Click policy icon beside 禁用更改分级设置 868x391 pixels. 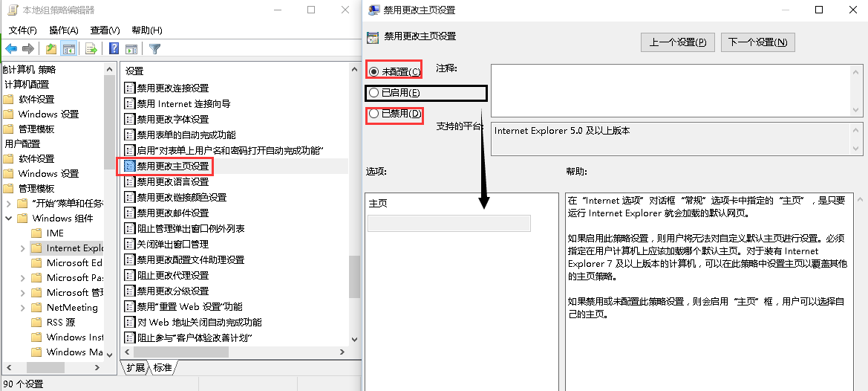(x=129, y=291)
